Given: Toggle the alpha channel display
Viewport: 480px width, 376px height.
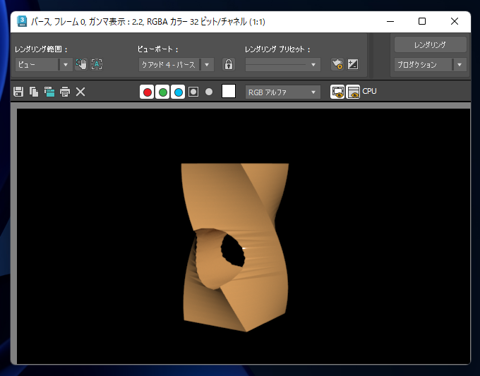Looking at the screenshot, I should pos(193,92).
